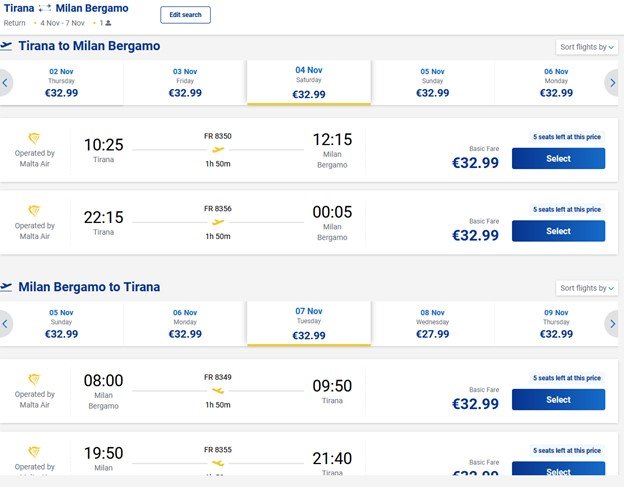The image size is (624, 487).
Task: Click plane icon beside Tirana to Milan Bergamo heading
Action: click(7, 46)
